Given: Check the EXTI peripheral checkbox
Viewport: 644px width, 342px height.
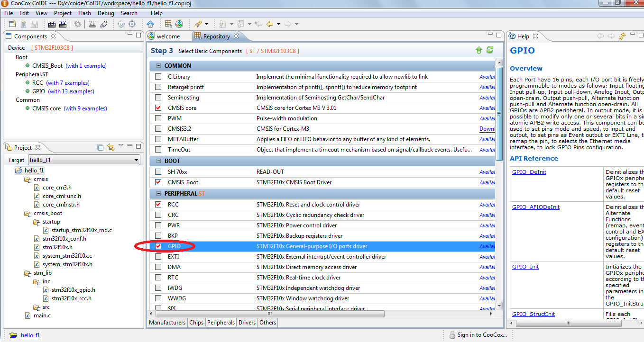Looking at the screenshot, I should click(x=158, y=257).
